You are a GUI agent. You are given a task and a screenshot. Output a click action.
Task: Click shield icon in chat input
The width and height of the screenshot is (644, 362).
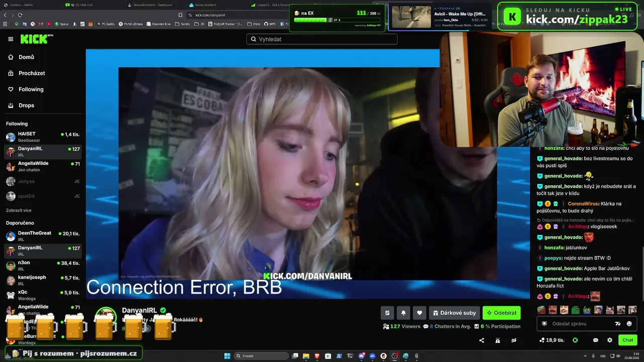coord(544,324)
